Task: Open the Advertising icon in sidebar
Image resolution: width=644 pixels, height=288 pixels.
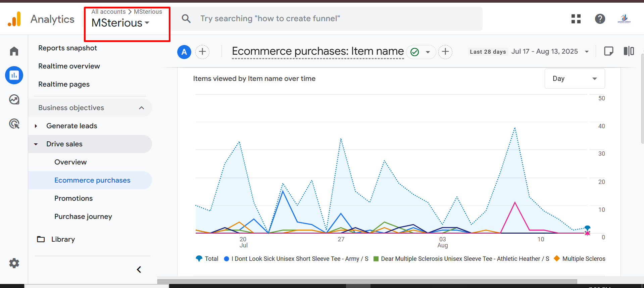Action: pyautogui.click(x=14, y=124)
